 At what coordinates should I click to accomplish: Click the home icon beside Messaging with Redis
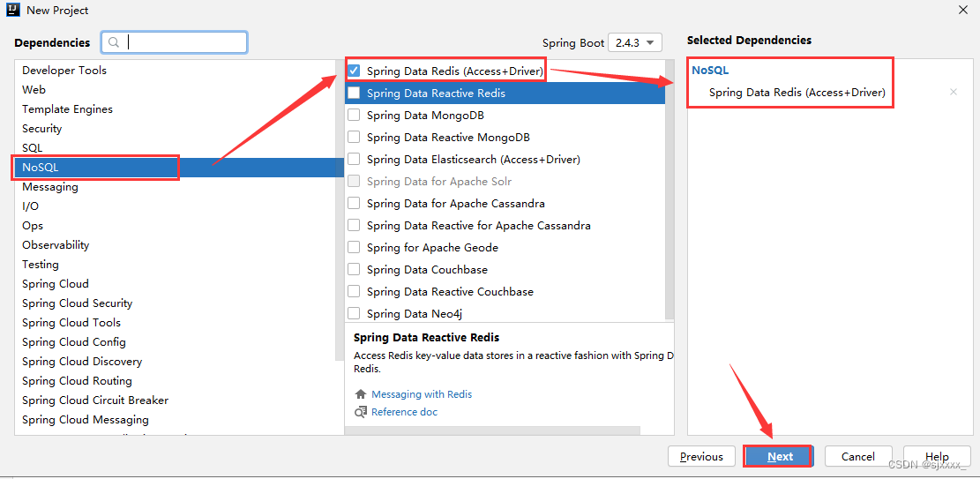click(x=360, y=394)
